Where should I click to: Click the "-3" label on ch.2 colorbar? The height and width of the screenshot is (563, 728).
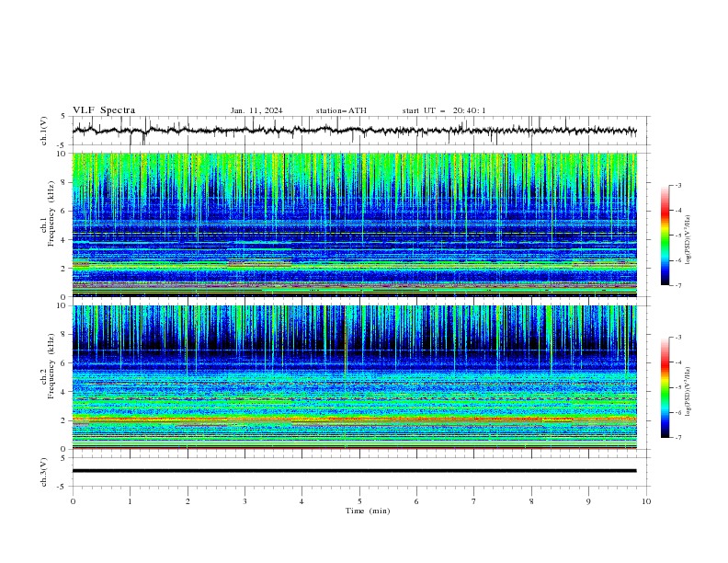click(678, 338)
